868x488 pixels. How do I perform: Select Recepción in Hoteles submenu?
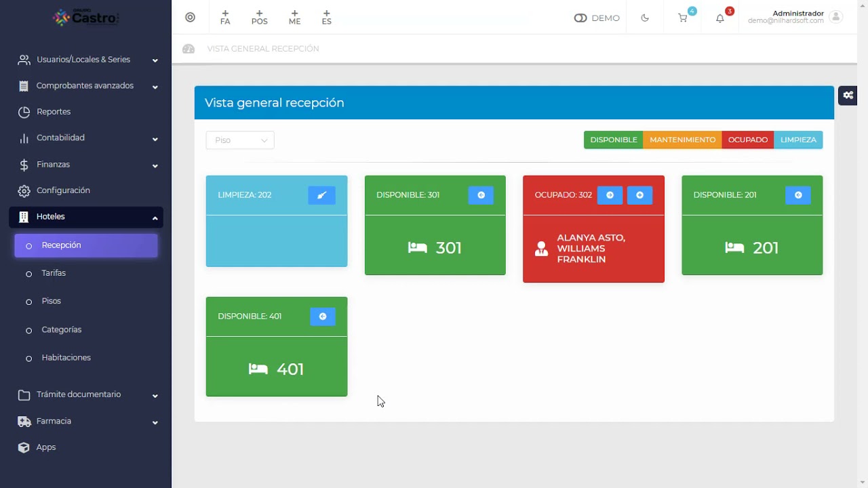coord(86,245)
